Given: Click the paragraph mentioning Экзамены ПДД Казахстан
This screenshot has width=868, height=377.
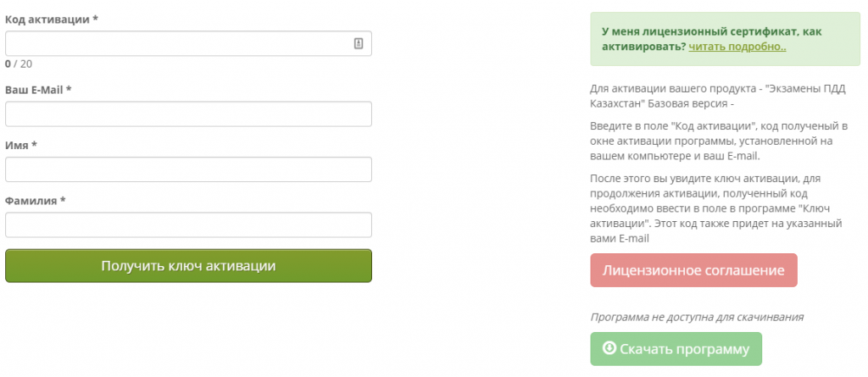Looking at the screenshot, I should pos(718,96).
